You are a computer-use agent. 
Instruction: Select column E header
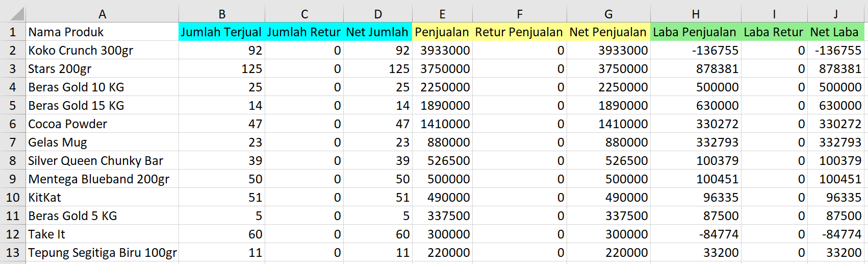[x=442, y=14]
